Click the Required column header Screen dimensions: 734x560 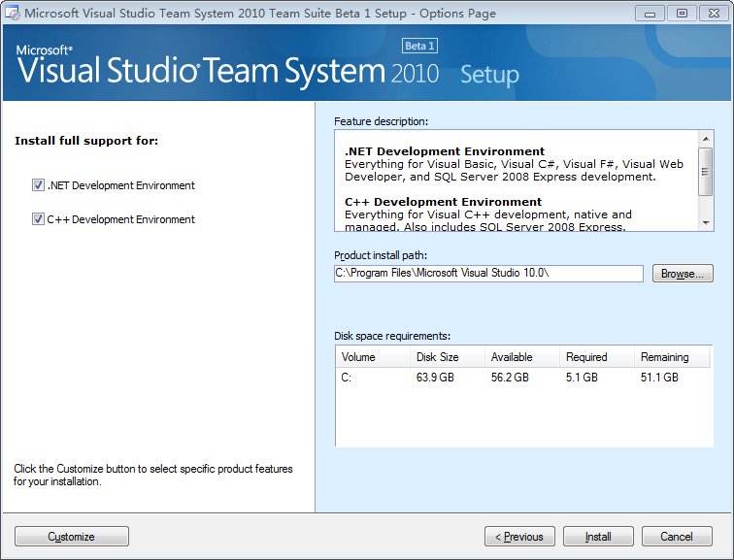pos(597,357)
